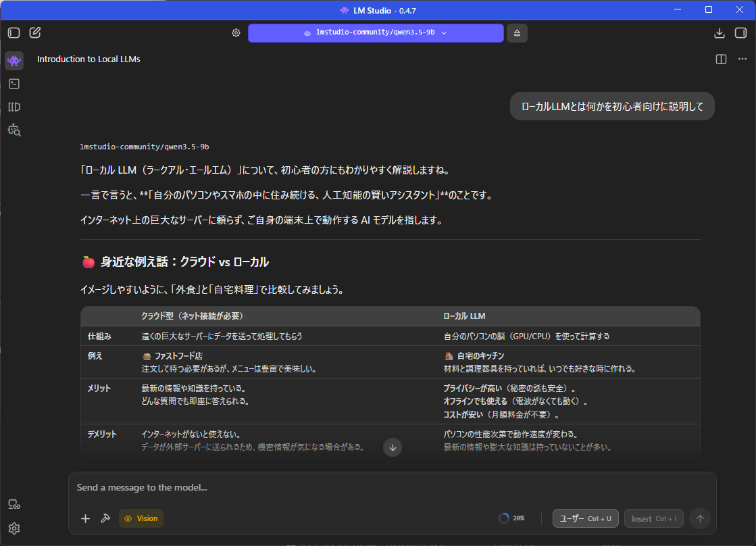
Task: Open the server connection icon in the lower sidebar
Action: pyautogui.click(x=14, y=505)
